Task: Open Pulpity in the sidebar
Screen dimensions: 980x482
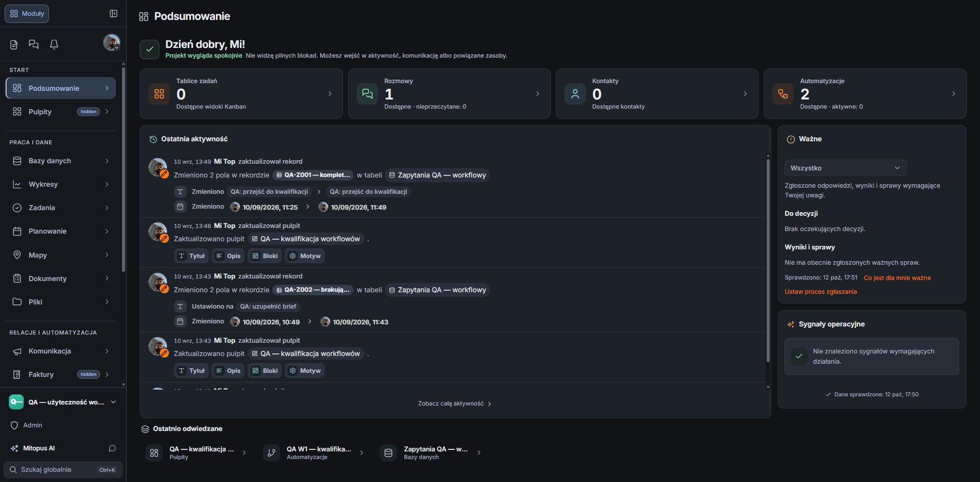Action: pos(61,112)
